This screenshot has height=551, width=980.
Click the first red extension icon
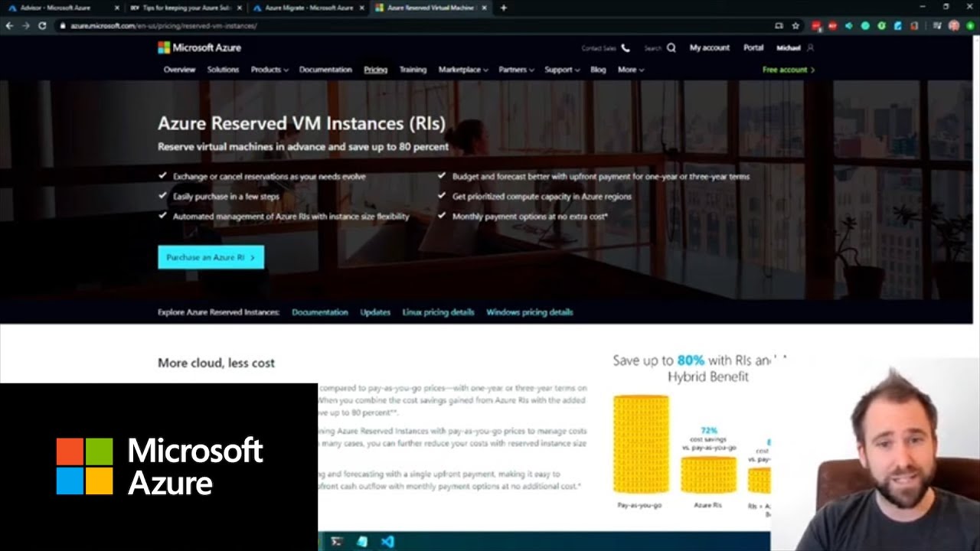(x=816, y=25)
